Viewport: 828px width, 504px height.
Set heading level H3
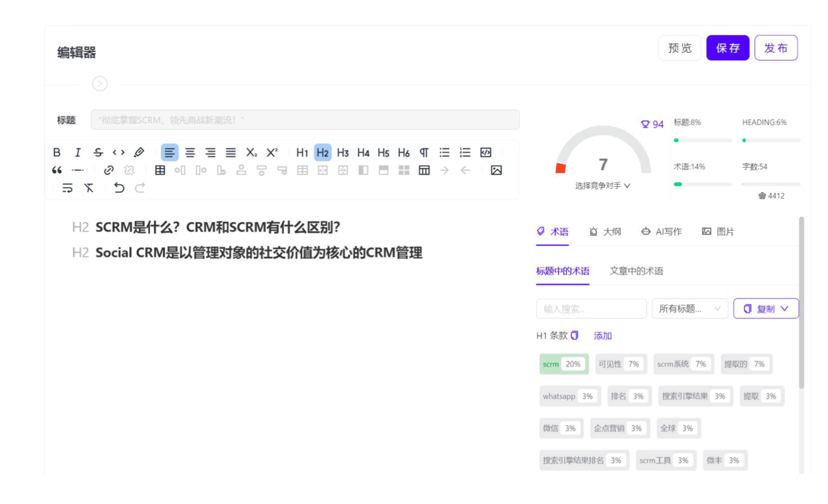[x=343, y=152]
